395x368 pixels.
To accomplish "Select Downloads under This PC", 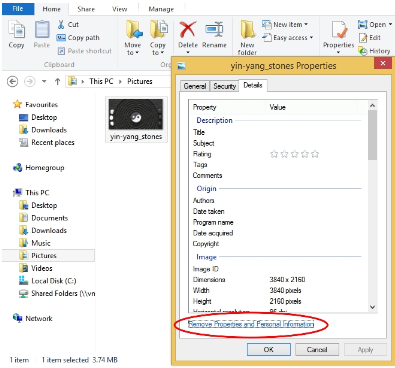I will pos(43,230).
